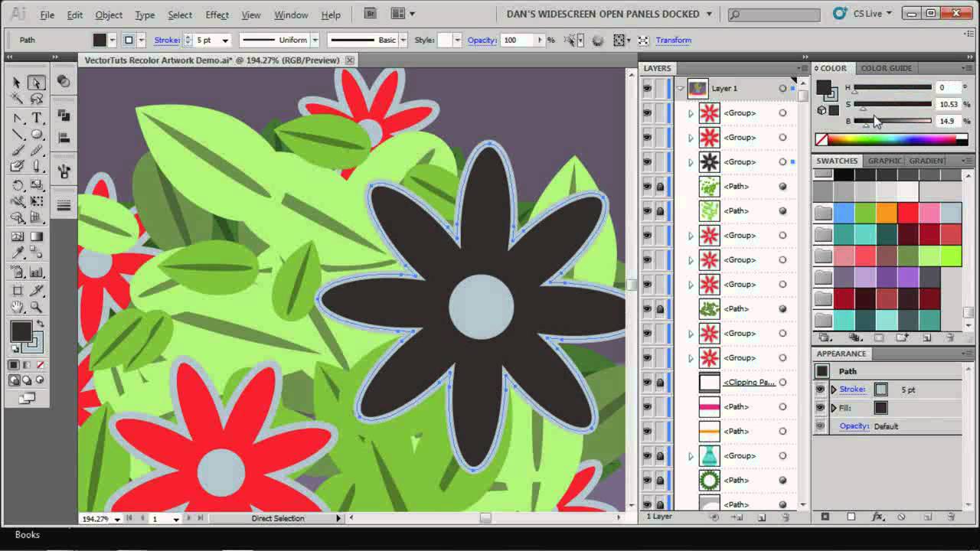Swap fill and stroke colors
The width and height of the screenshot is (980, 551).
point(41,324)
